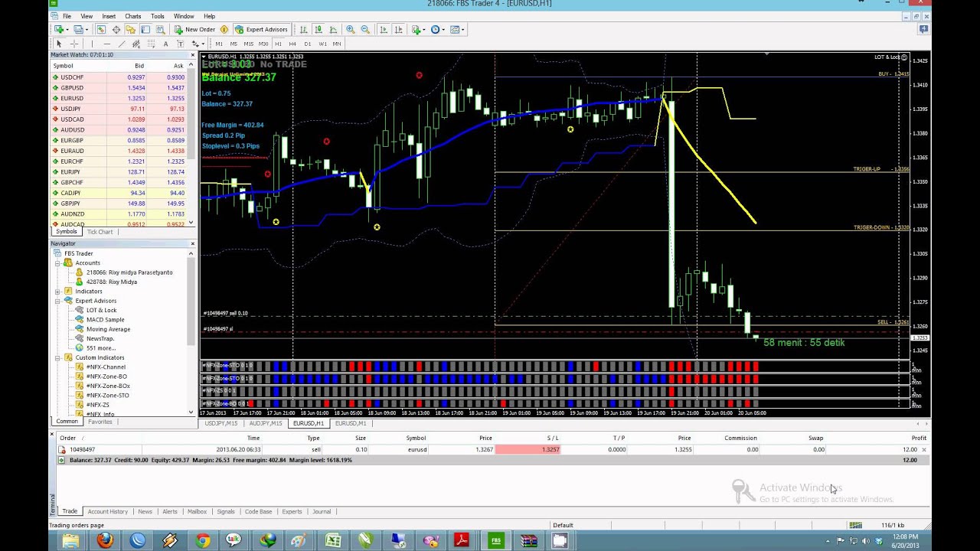
Task: Open Chrome from the taskbar
Action: pyautogui.click(x=202, y=541)
